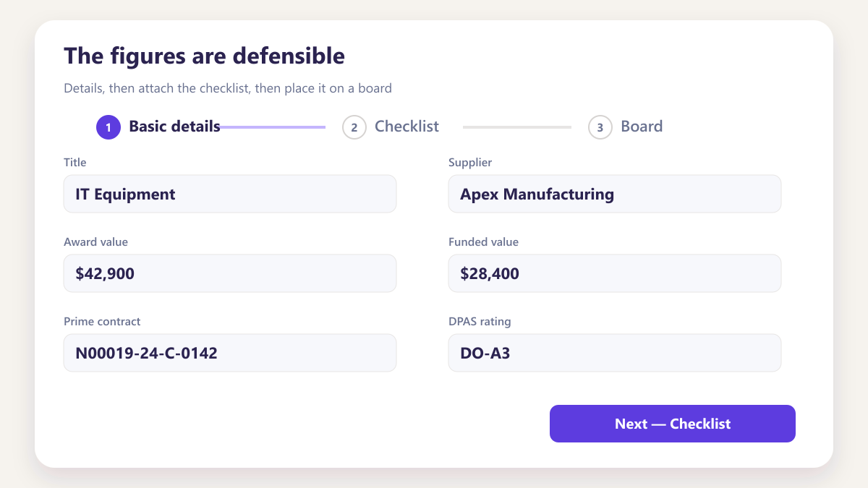
Task: Focus the DPAS rating field
Action: (615, 353)
